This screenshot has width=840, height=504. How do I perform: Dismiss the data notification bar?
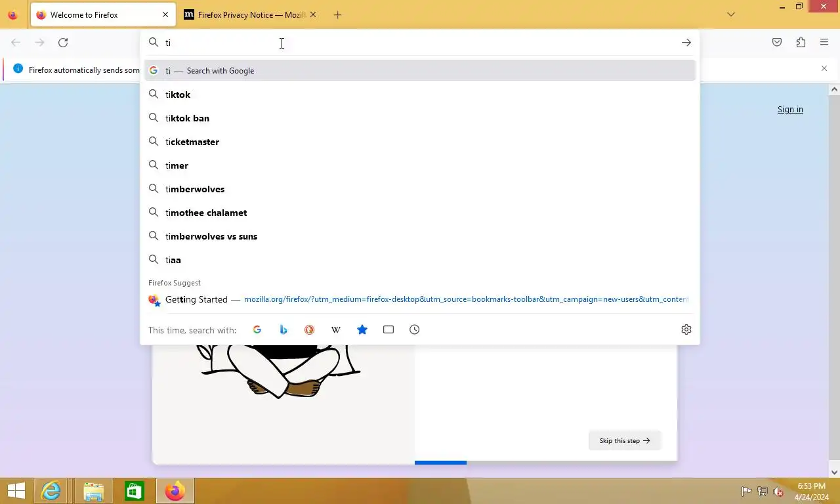(824, 68)
